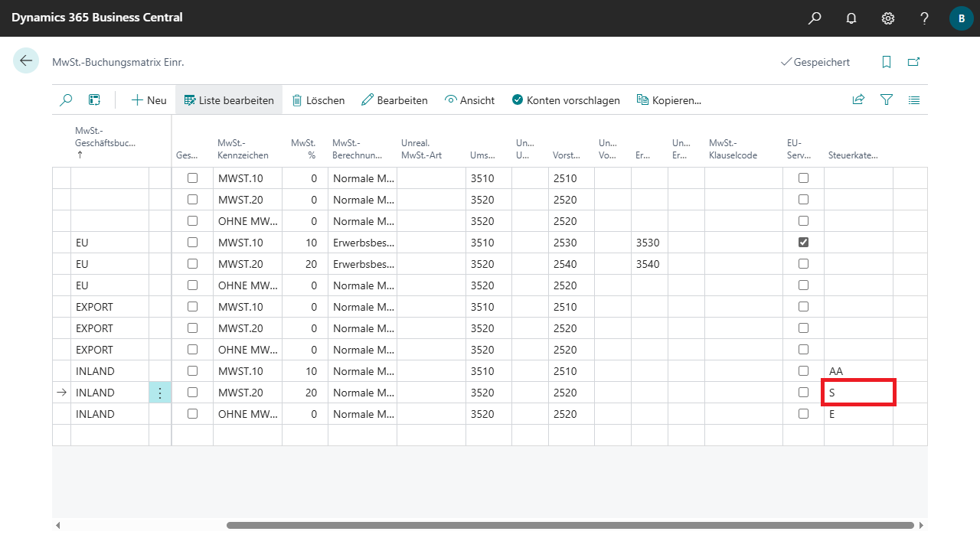Image resolution: width=980 pixels, height=551 pixels.
Task: Open page in new window icon
Action: click(913, 62)
